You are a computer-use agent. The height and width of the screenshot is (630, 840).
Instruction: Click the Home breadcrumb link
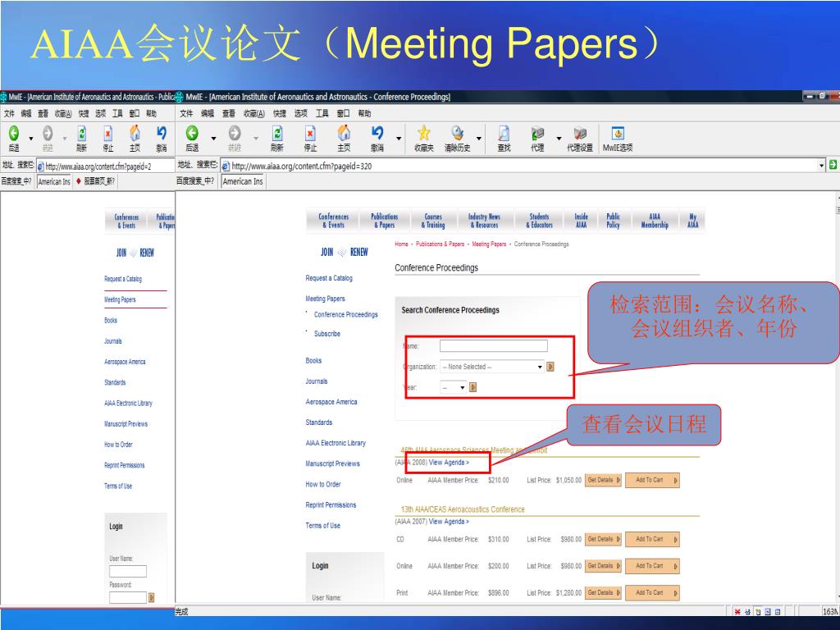(x=401, y=244)
